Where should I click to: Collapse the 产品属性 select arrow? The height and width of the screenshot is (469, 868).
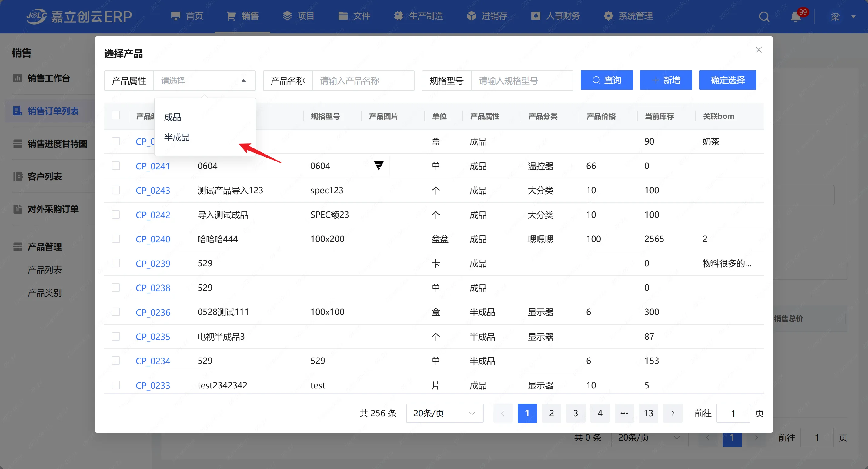[x=244, y=81]
